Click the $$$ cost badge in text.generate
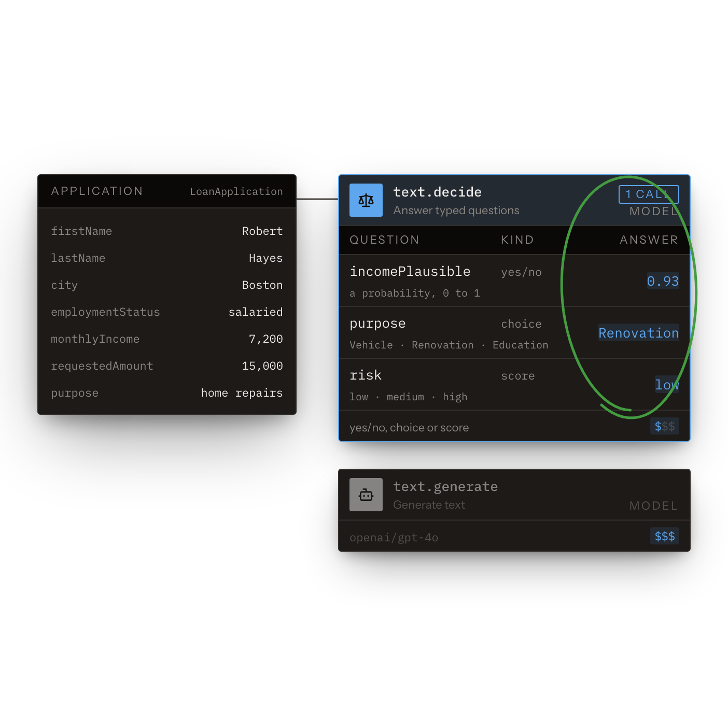The height and width of the screenshot is (728, 728). (665, 536)
